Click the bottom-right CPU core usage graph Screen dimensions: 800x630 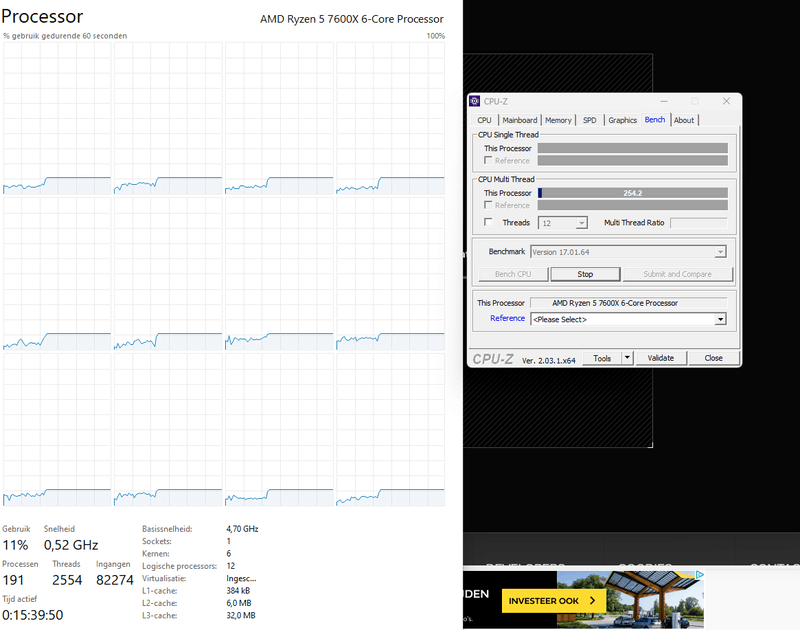coord(390,430)
